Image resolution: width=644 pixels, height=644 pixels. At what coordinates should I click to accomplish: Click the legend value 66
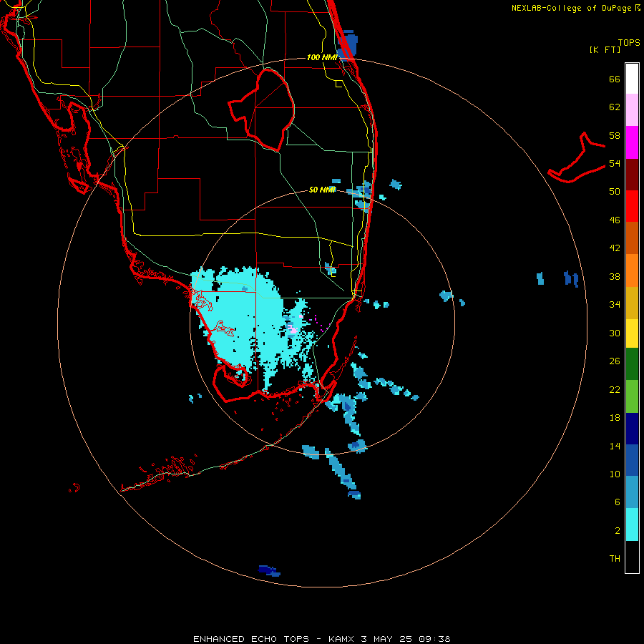(x=615, y=79)
